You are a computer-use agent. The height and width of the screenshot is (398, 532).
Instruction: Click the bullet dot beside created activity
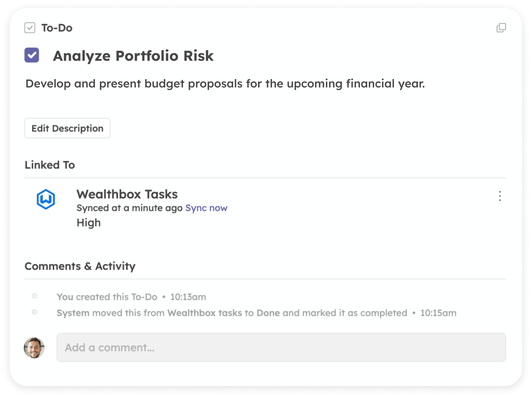tap(34, 296)
